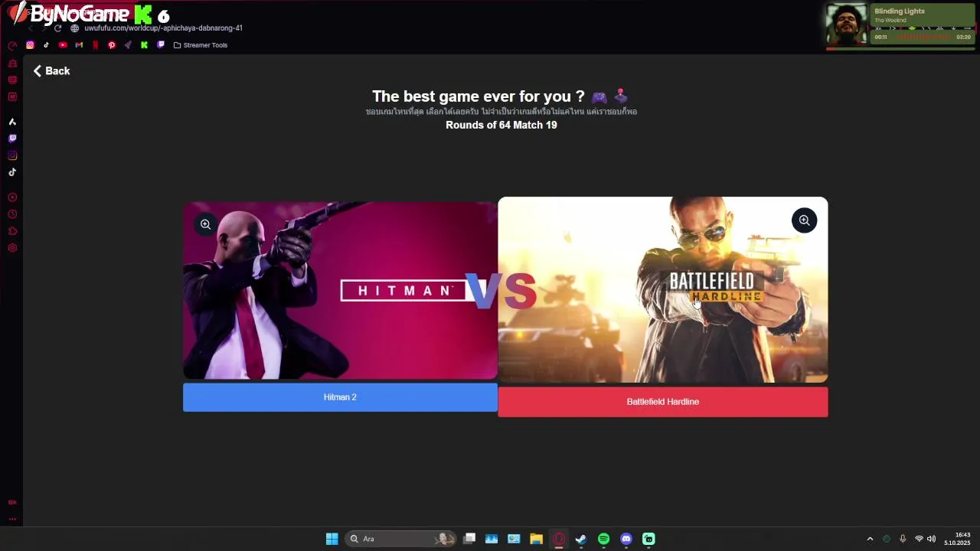Open the Pinterest bookmark

pos(112,45)
